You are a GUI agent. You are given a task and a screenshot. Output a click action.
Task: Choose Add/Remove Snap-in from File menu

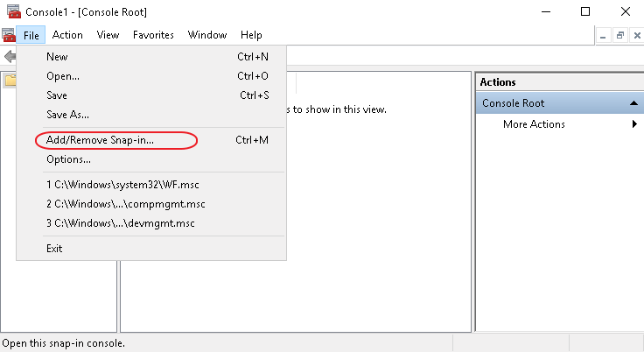coord(100,140)
